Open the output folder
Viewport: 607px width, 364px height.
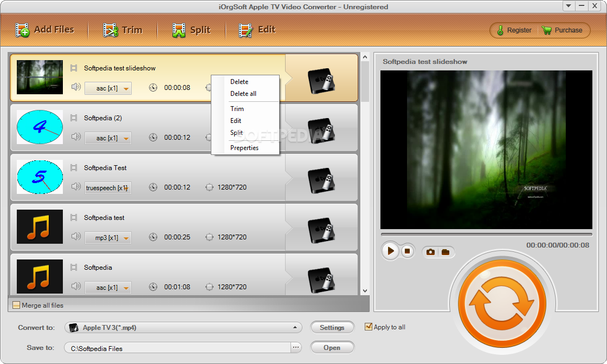pos(332,347)
